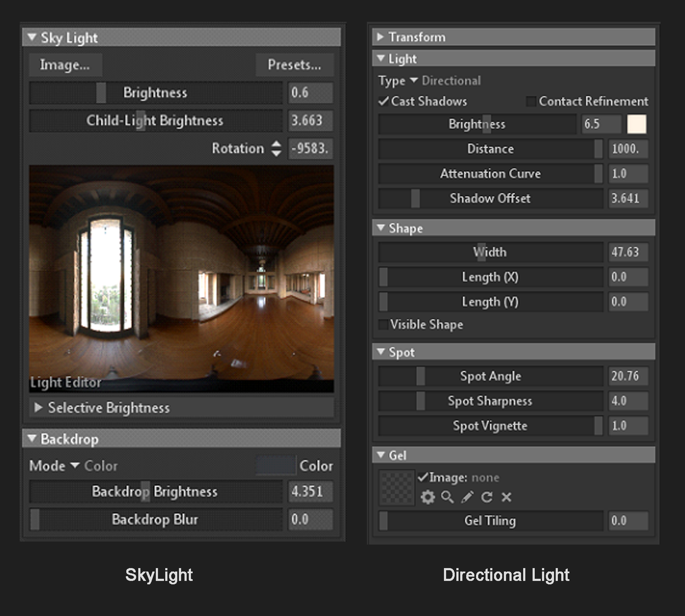685x616 pixels.
Task: Click the Gel Tiling value field
Action: (628, 521)
